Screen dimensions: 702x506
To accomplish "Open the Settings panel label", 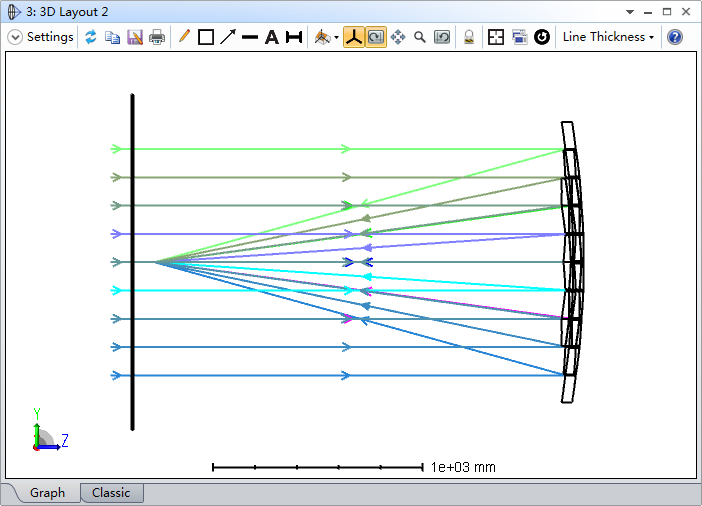I will (50, 37).
